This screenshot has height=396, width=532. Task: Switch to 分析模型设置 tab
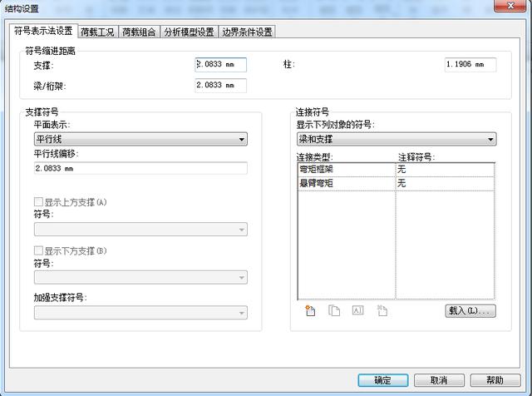(189, 32)
